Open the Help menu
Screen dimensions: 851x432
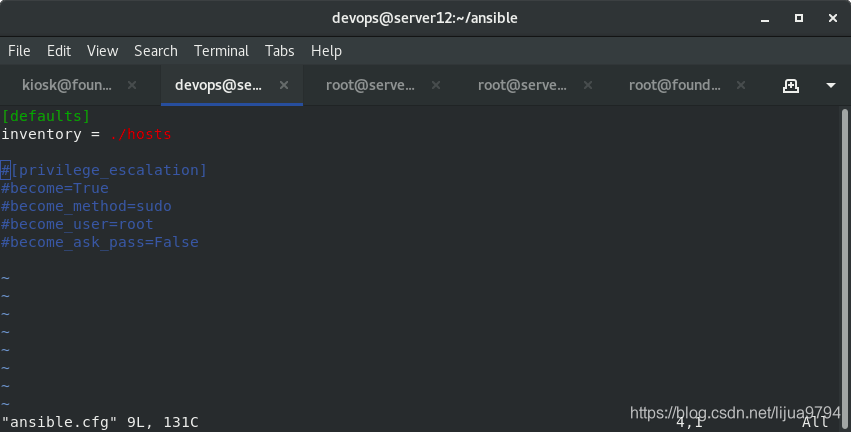(326, 51)
